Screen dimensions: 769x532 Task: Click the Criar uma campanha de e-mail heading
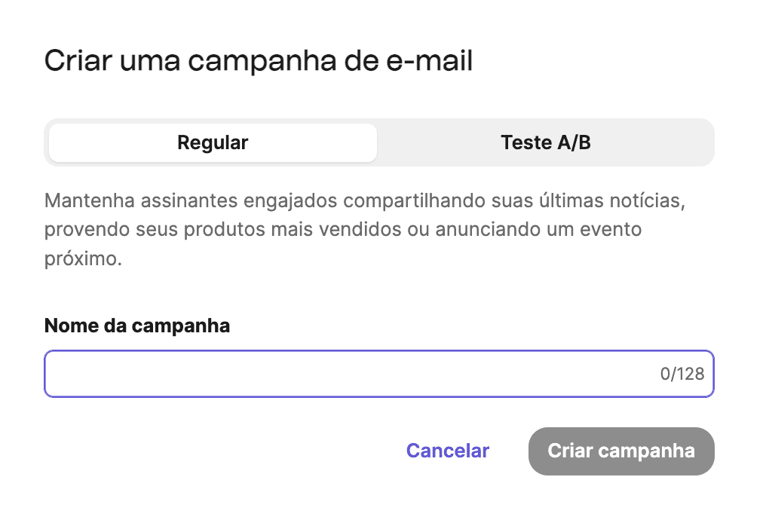point(259,61)
